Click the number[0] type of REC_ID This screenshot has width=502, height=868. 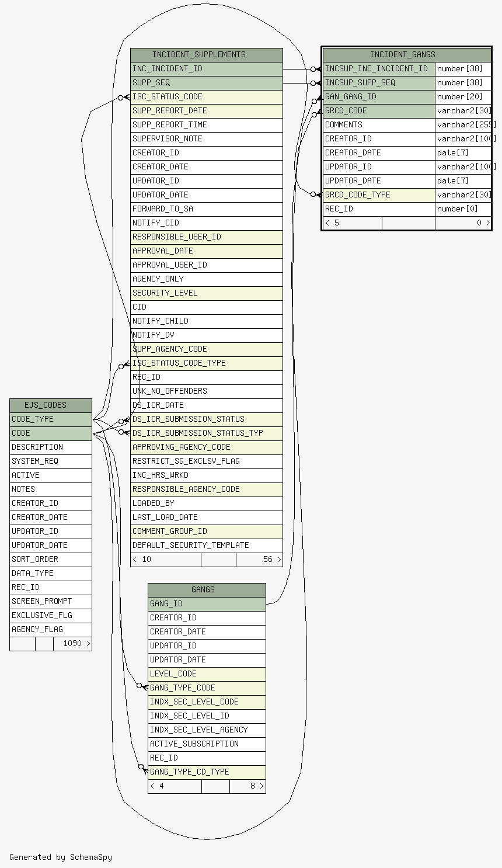tap(463, 209)
